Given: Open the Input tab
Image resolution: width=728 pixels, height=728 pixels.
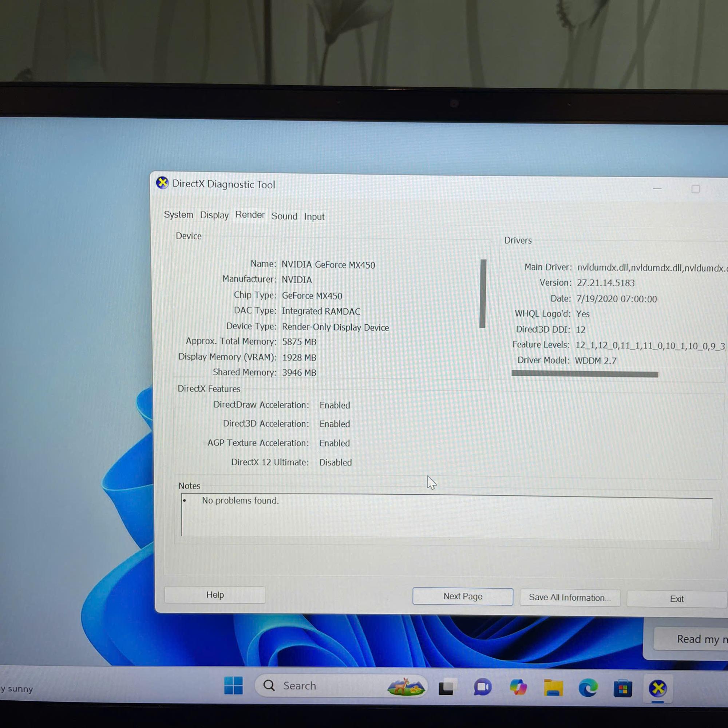Looking at the screenshot, I should (314, 217).
